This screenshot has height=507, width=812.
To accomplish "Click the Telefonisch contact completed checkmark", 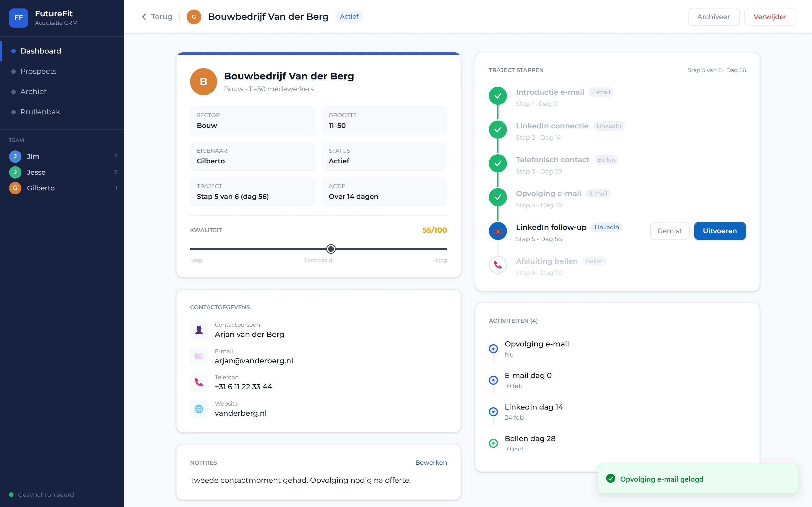I will click(498, 163).
